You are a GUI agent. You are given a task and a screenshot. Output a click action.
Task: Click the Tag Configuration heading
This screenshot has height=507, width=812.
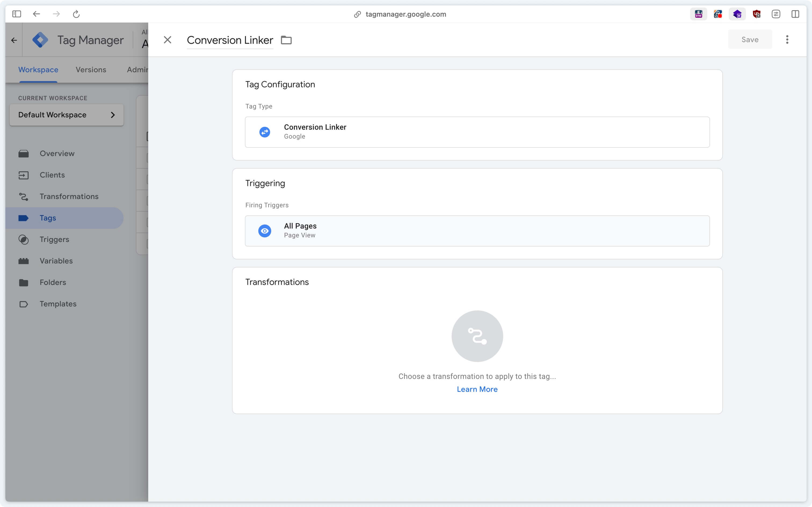click(x=280, y=85)
